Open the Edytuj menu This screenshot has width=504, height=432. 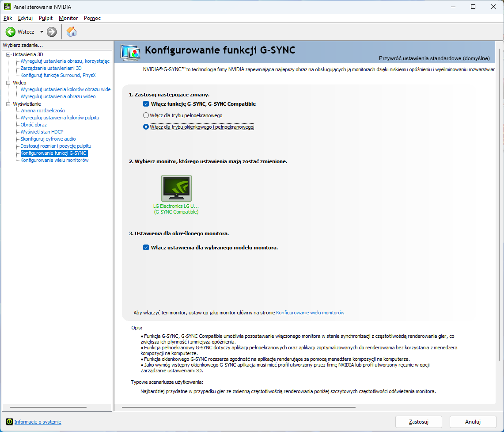pos(25,18)
